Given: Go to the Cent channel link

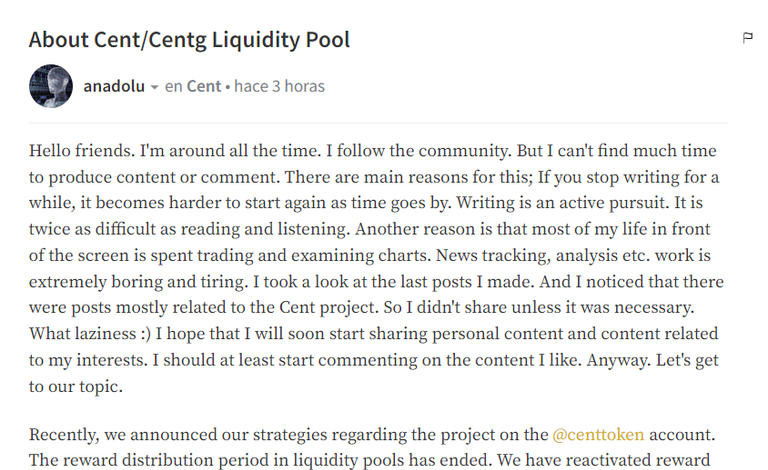Looking at the screenshot, I should pyautogui.click(x=204, y=86).
